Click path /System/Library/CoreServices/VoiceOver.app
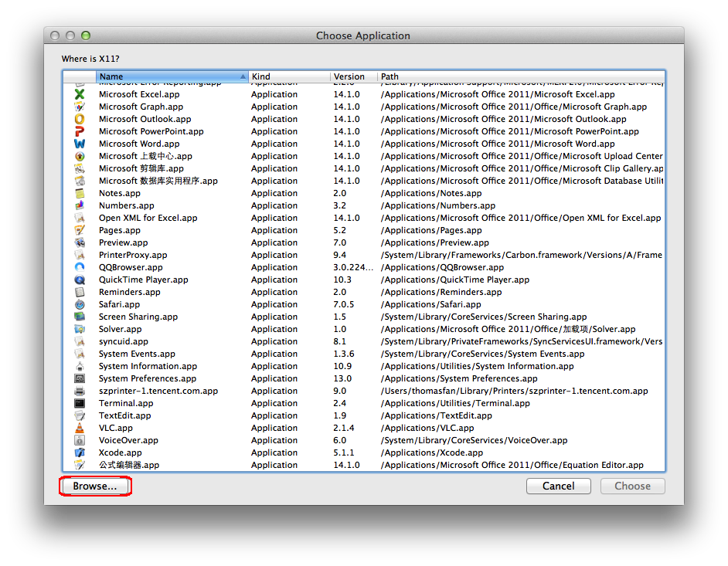Image resolution: width=728 pixels, height=566 pixels. pyautogui.click(x=474, y=440)
